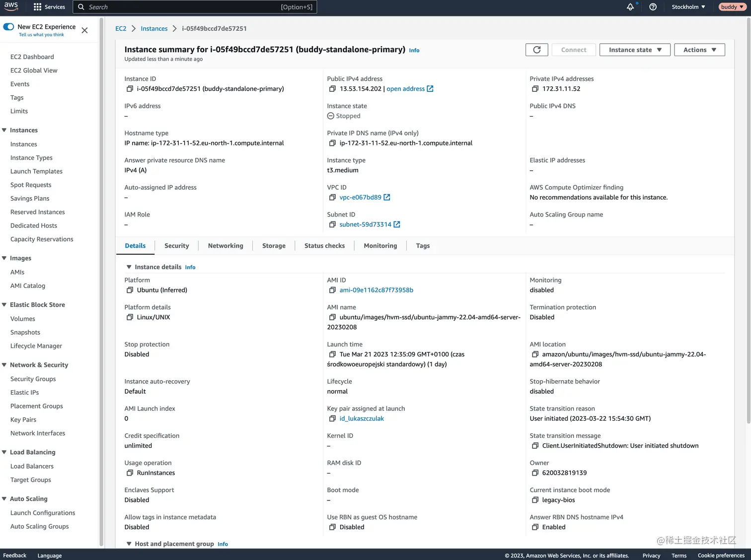This screenshot has width=751, height=560.
Task: Click Info link beside instance summary title
Action: tap(414, 51)
